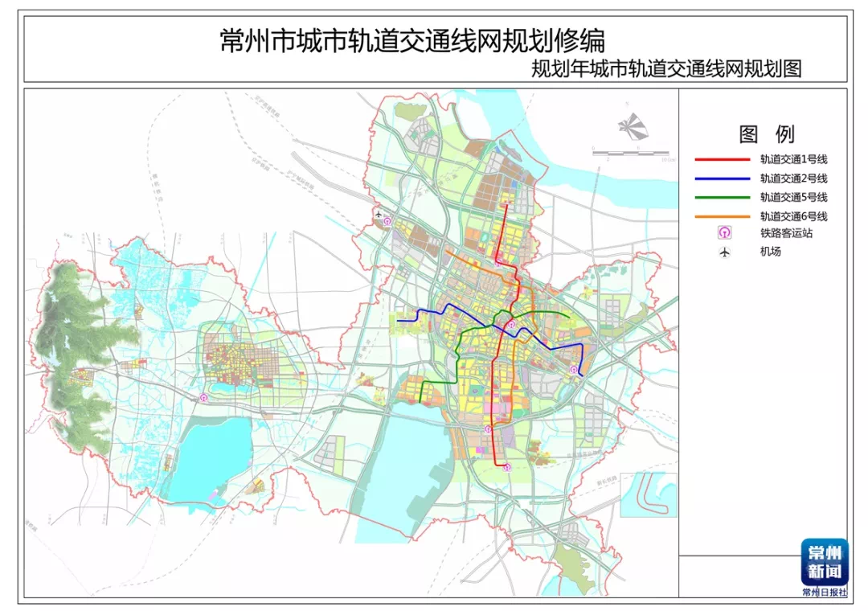Click the railway station icon in legend
The image size is (868, 611).
coord(725,232)
